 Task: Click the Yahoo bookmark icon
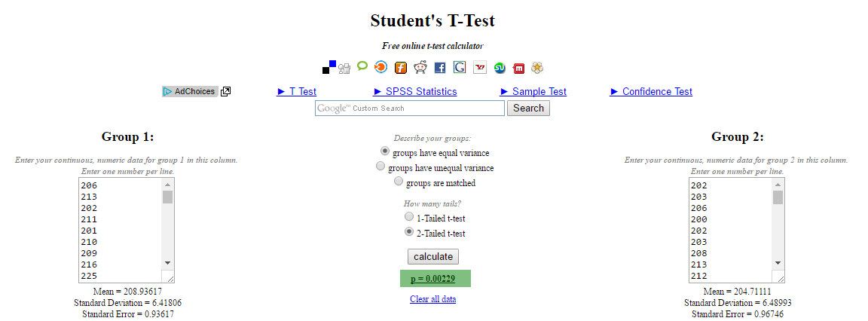tap(479, 68)
